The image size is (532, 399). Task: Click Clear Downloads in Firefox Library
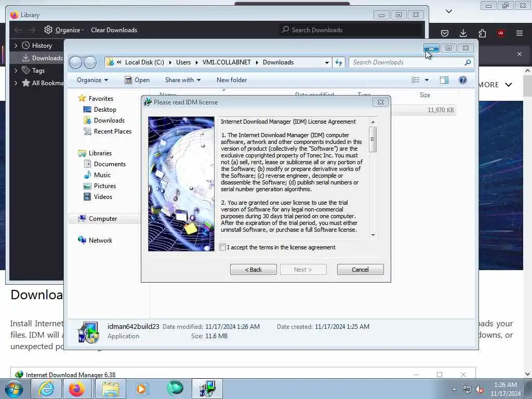[x=114, y=30]
